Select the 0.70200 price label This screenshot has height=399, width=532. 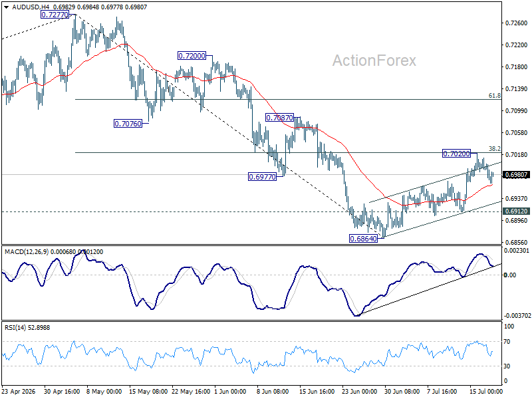456,154
